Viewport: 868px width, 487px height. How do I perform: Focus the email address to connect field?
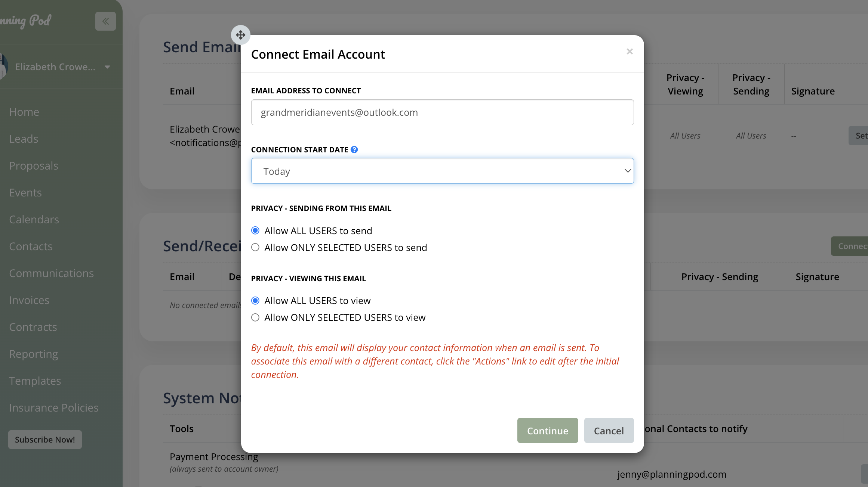point(442,112)
